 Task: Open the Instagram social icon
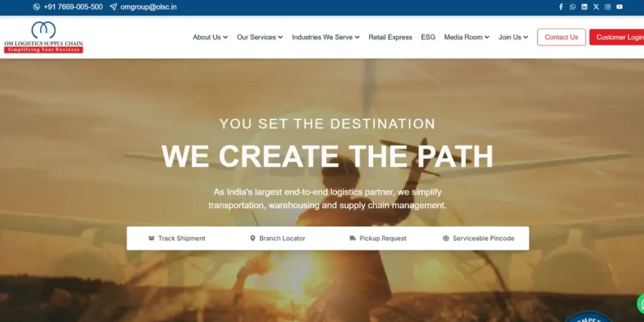click(x=608, y=7)
